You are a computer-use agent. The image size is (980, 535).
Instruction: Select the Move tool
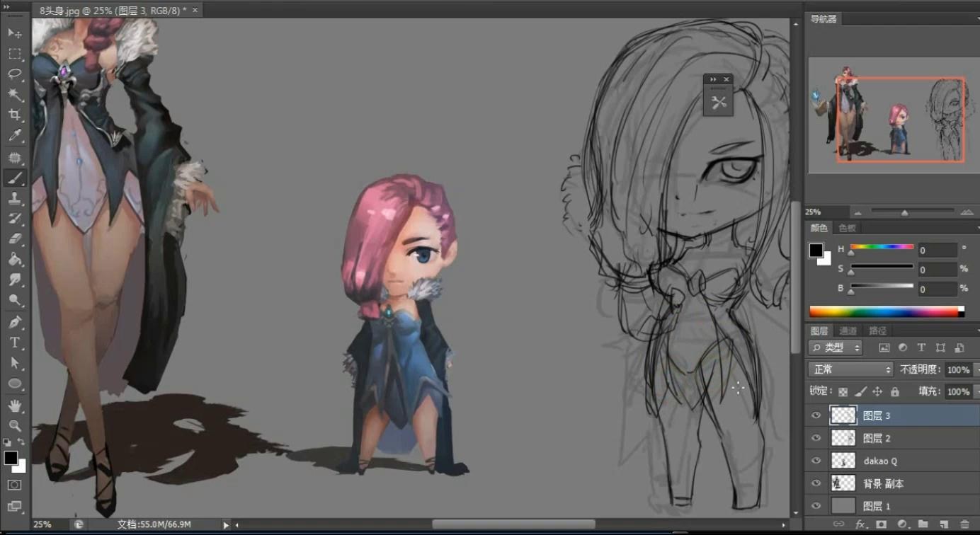pos(14,33)
